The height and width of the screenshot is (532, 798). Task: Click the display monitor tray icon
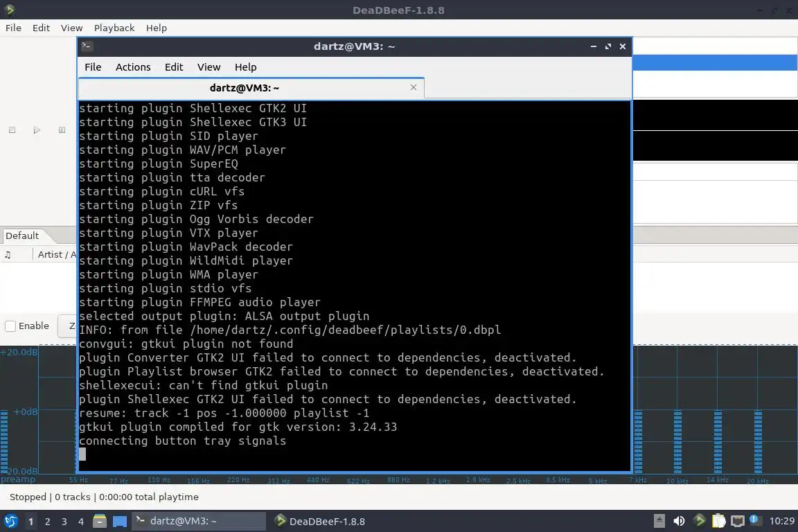[x=738, y=521]
